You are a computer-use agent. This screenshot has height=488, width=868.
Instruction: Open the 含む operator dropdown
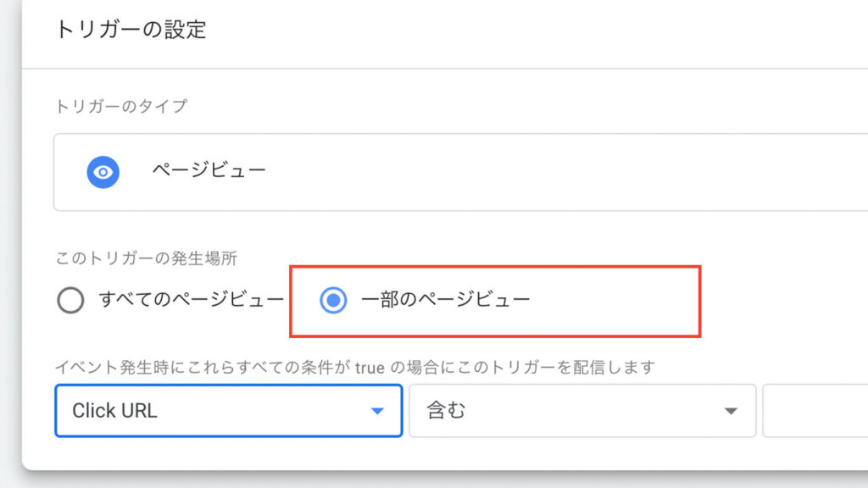click(x=582, y=411)
